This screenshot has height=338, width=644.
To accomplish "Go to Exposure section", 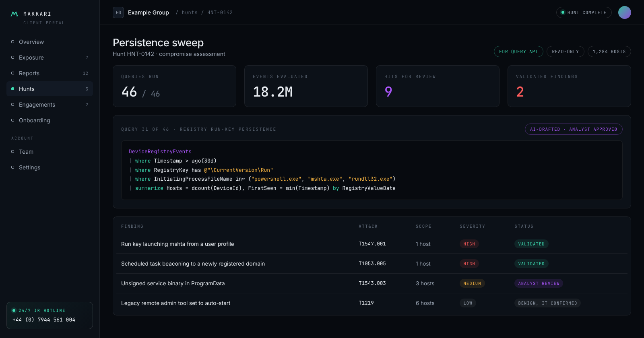I will coord(50,58).
